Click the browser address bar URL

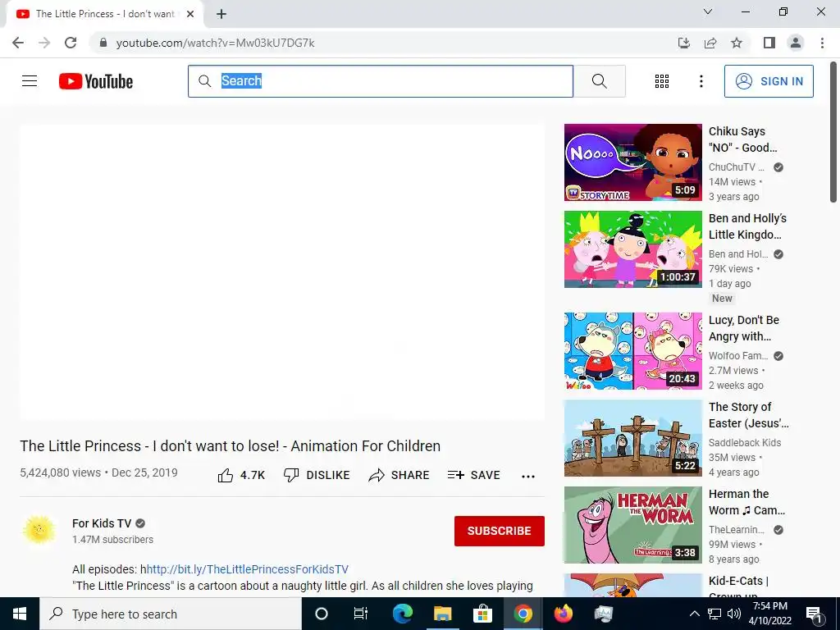click(x=216, y=43)
